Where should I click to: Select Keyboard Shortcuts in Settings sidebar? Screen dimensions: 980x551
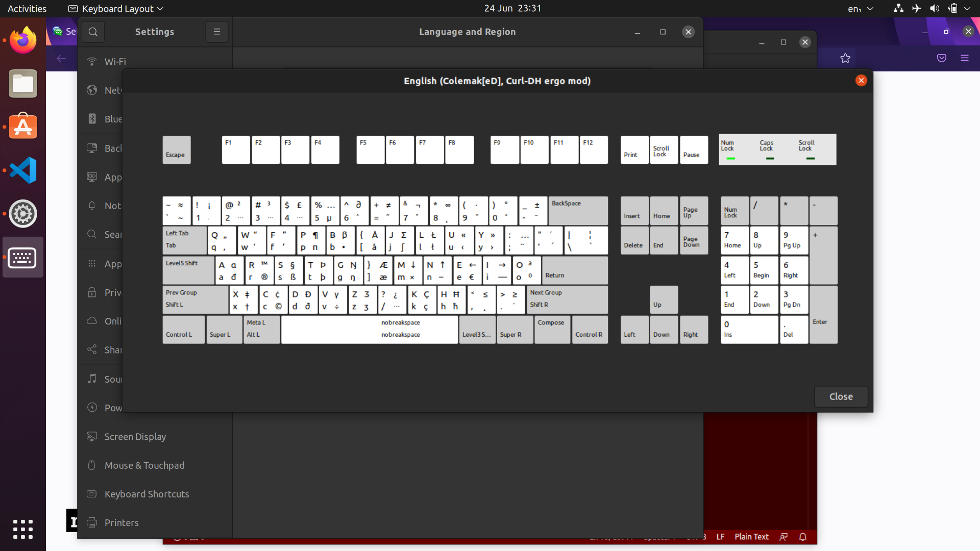tap(146, 494)
